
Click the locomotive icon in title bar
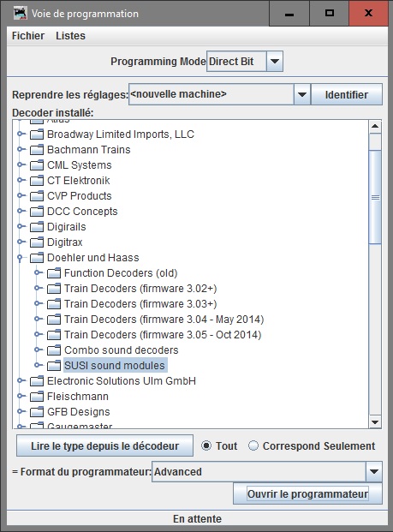click(20, 13)
